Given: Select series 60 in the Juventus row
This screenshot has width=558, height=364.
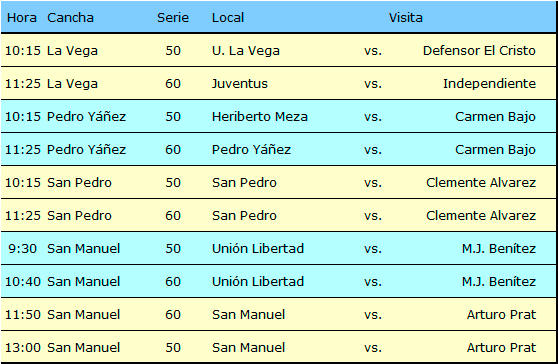Looking at the screenshot, I should [x=173, y=84].
